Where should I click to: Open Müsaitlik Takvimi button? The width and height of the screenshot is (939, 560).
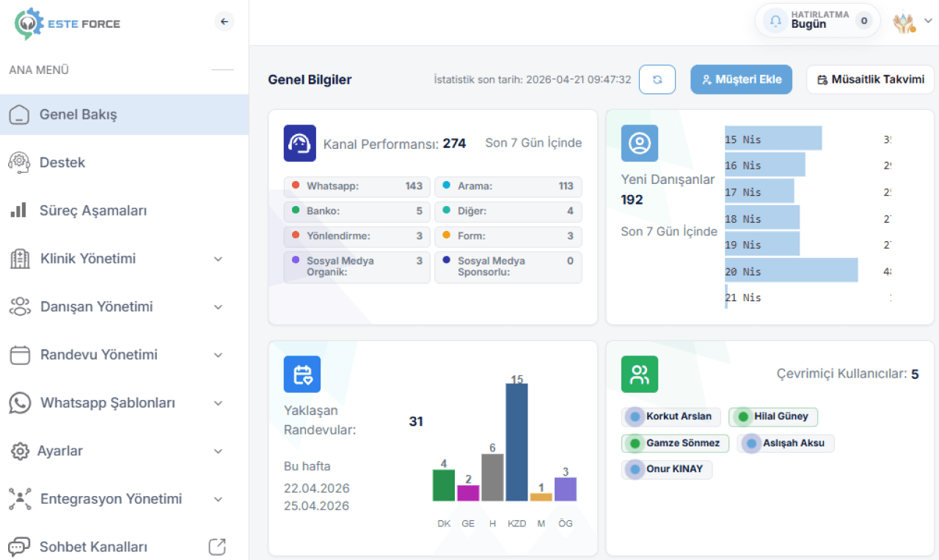click(x=870, y=80)
